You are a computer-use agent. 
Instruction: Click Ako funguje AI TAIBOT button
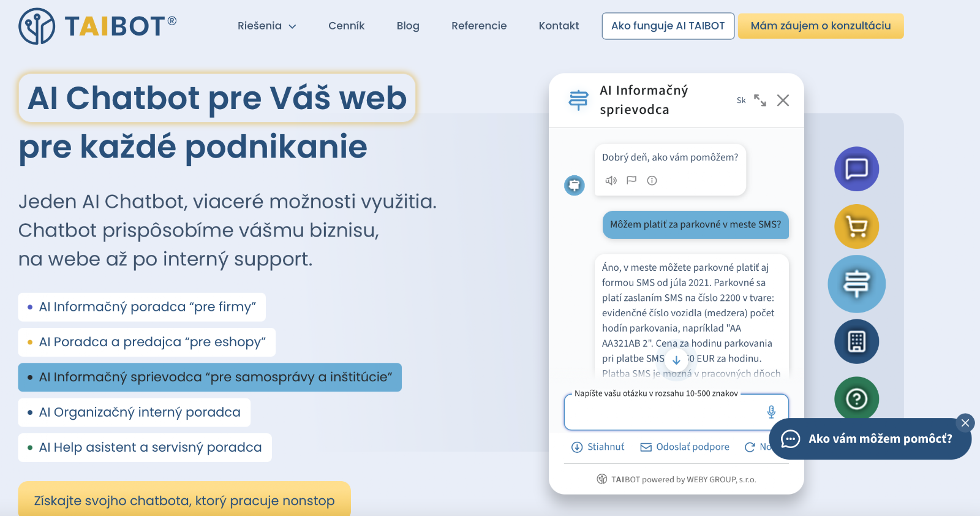pyautogui.click(x=668, y=26)
